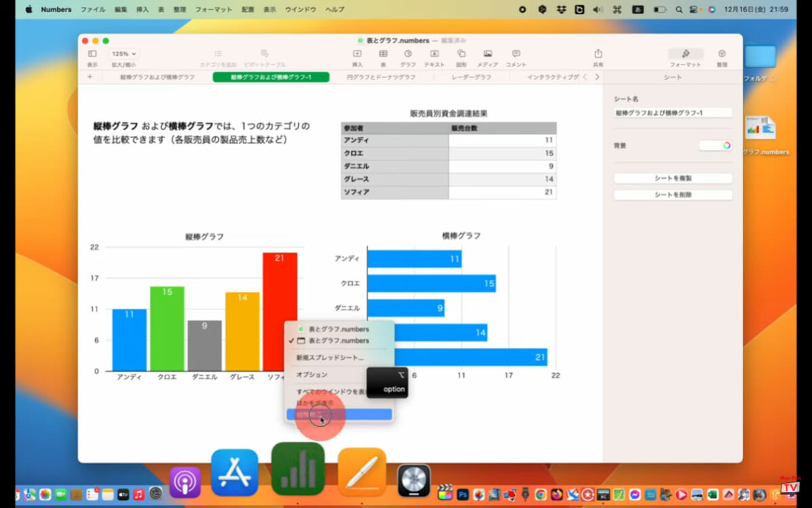Open Spotlight search in menu bar
This screenshot has width=812, height=508.
click(678, 9)
